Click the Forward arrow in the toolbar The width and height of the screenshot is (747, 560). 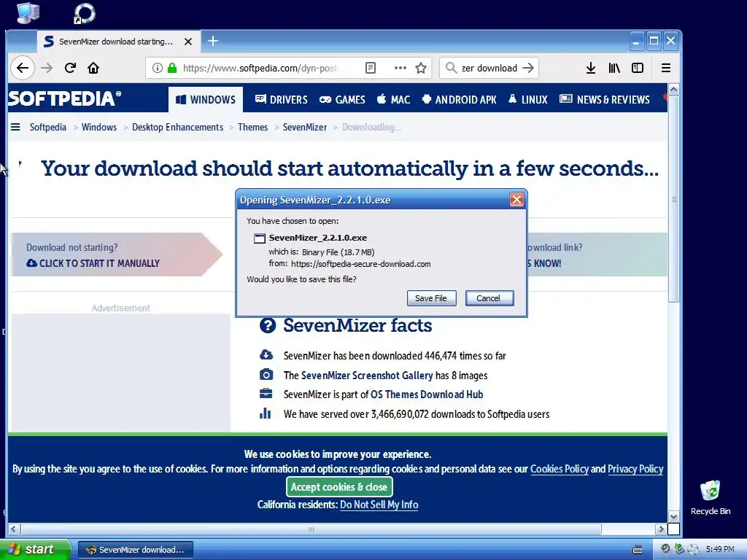[x=47, y=68]
